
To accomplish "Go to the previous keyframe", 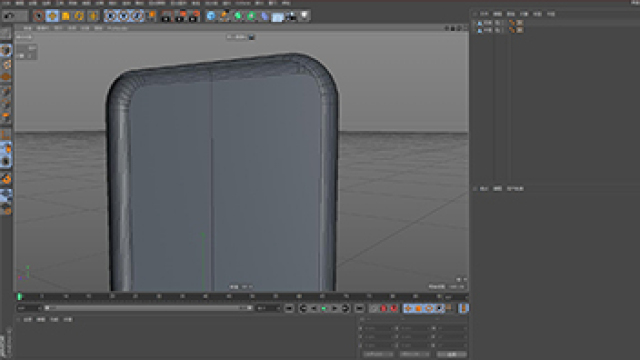I will [303, 308].
